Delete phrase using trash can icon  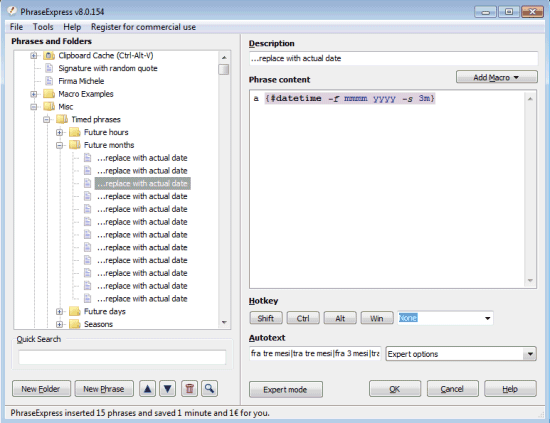click(189, 389)
